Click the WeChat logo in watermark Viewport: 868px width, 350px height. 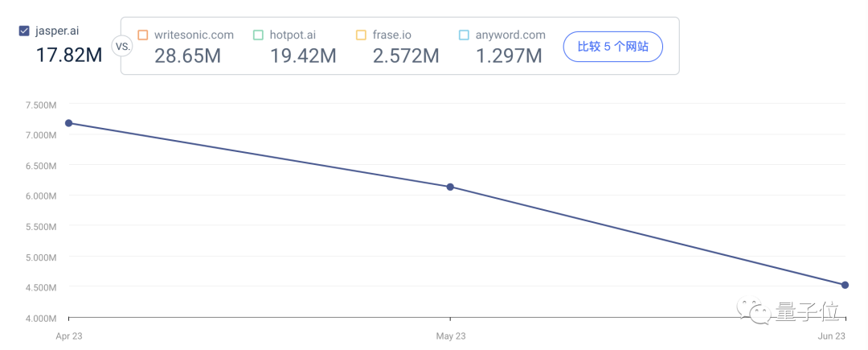755,311
